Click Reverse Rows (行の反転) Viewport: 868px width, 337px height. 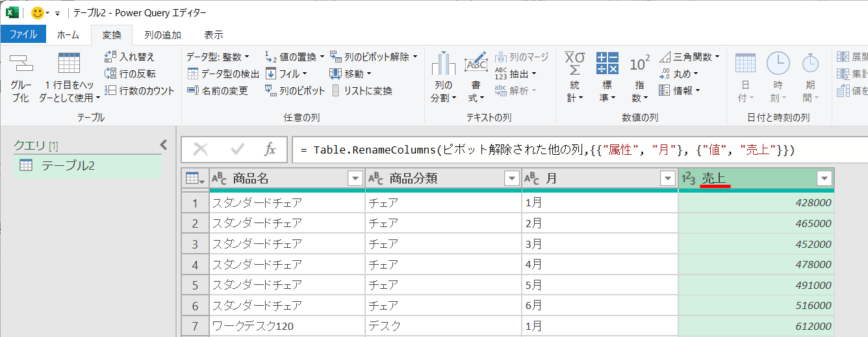point(130,74)
